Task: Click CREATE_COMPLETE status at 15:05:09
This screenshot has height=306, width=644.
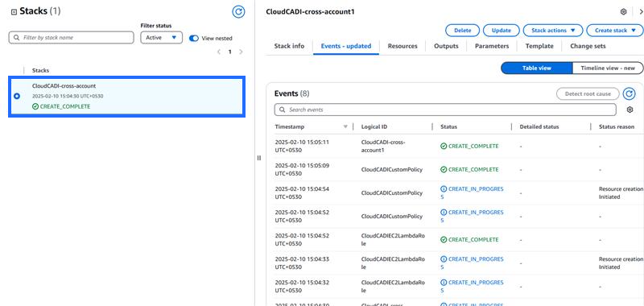Action: pos(469,169)
